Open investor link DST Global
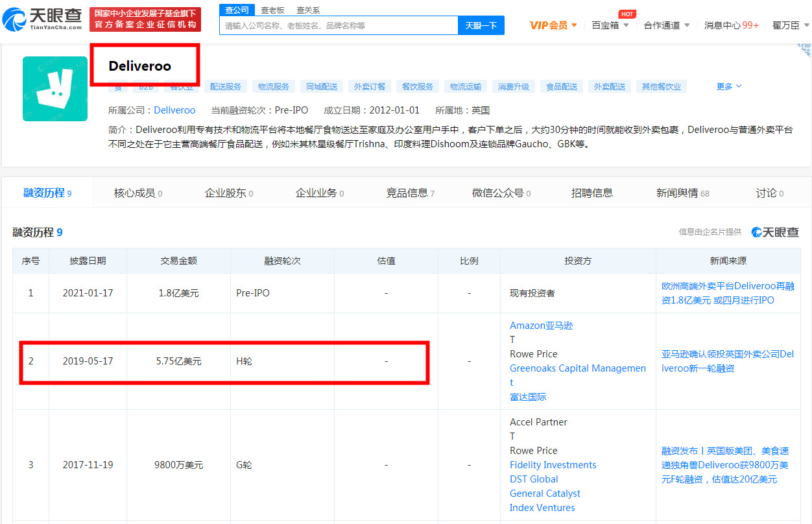The height and width of the screenshot is (524, 812). point(534,479)
